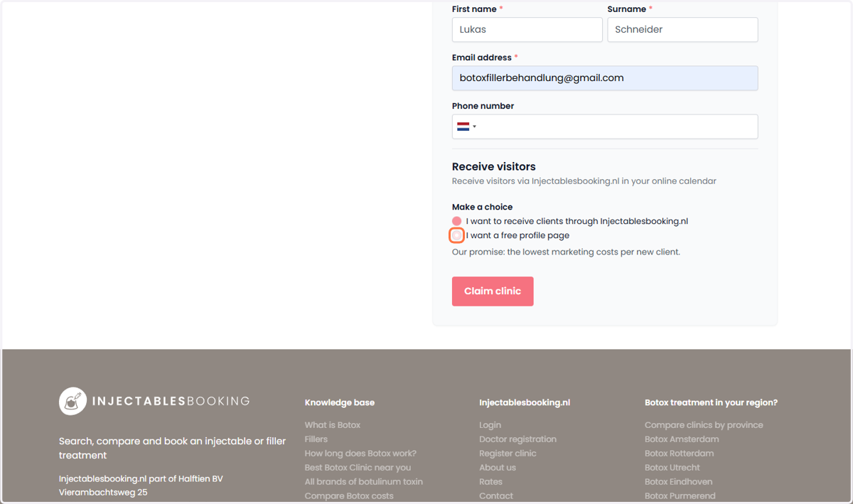Click the Receive visitors section heading

click(x=494, y=166)
